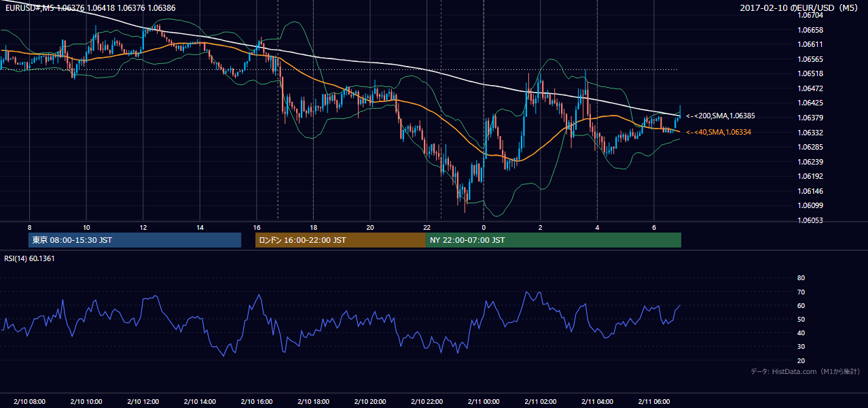Image resolution: width=868 pixels, height=408 pixels.
Task: Click the 2/11 06:00 date label
Action: [654, 401]
